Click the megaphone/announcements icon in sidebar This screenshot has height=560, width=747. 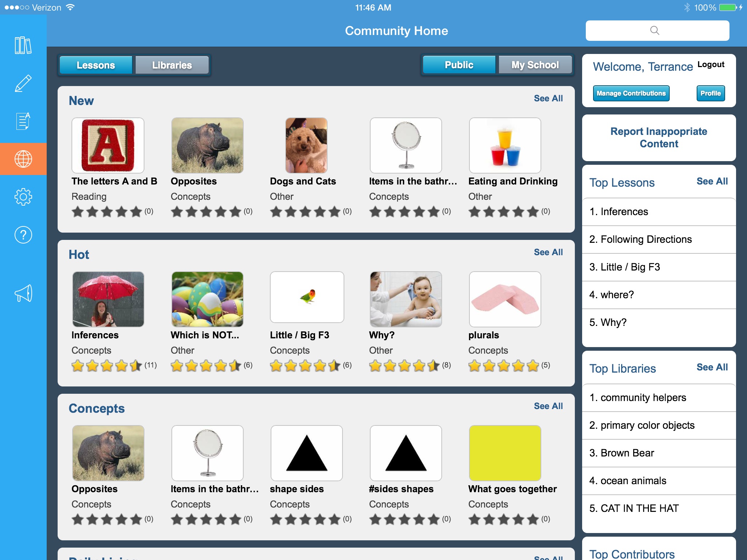[x=24, y=293]
